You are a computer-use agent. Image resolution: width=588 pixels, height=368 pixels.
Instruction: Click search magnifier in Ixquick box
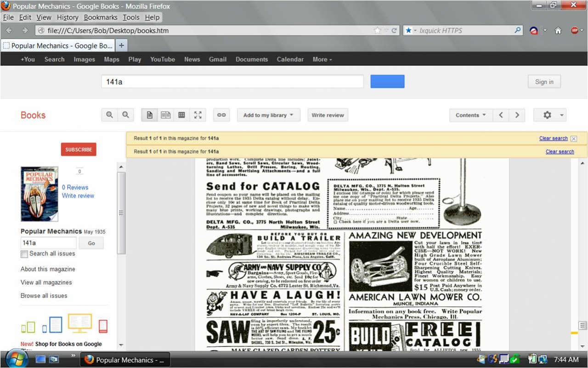tap(518, 30)
